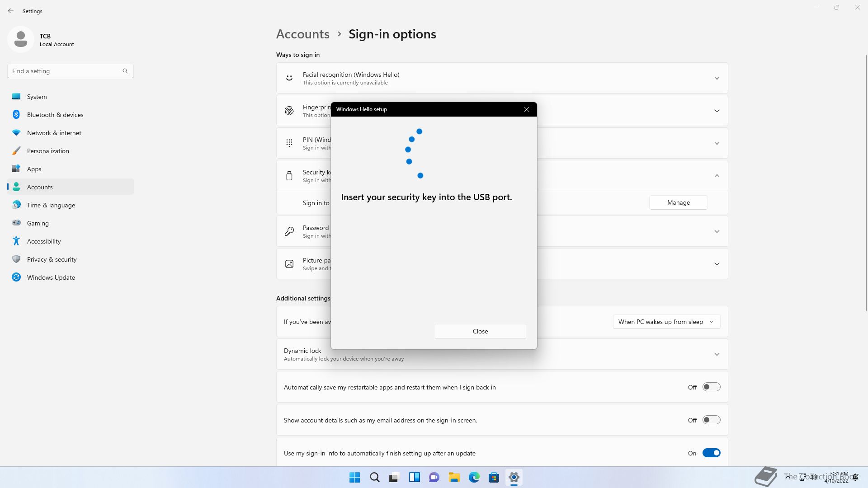
Task: Click the Accessibility figure icon
Action: click(x=16, y=241)
